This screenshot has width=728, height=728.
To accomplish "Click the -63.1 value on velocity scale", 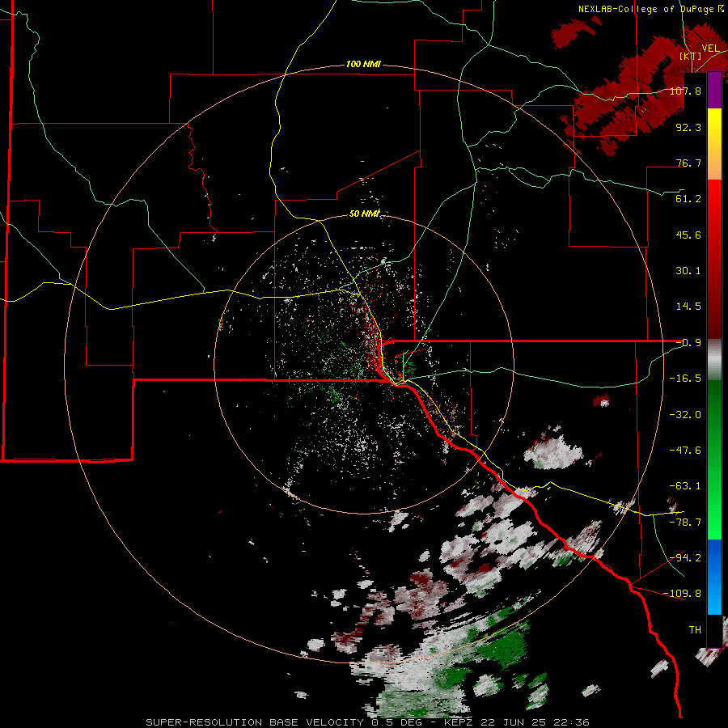I will 685,485.
